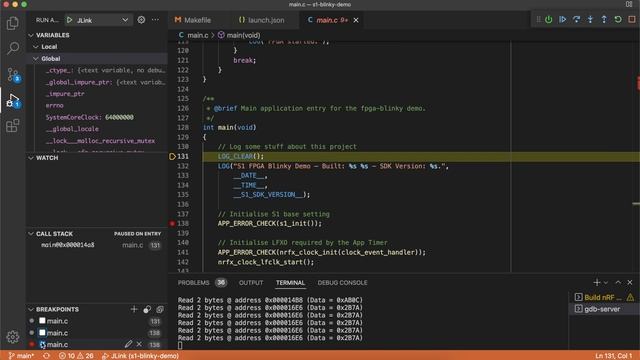Remove all breakpoints

[x=160, y=309]
